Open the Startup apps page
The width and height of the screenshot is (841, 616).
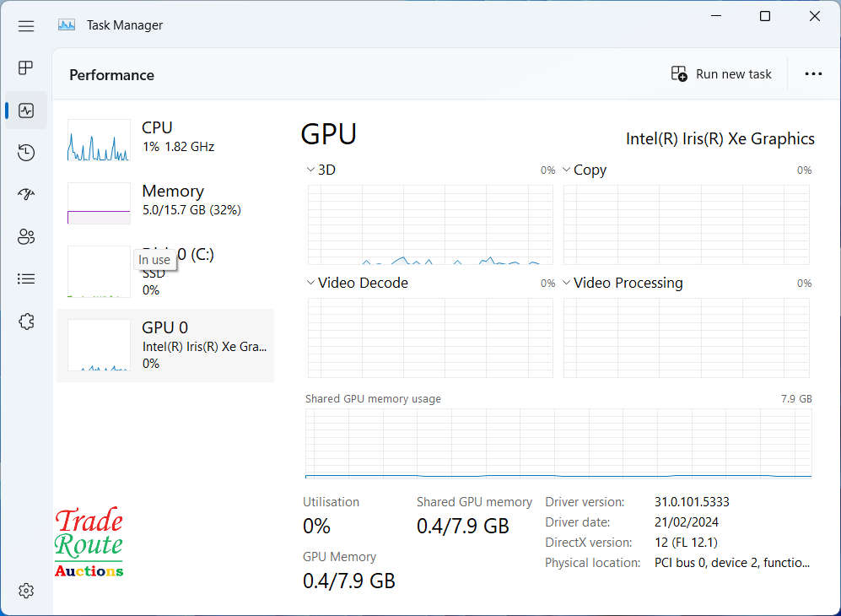[x=26, y=195]
